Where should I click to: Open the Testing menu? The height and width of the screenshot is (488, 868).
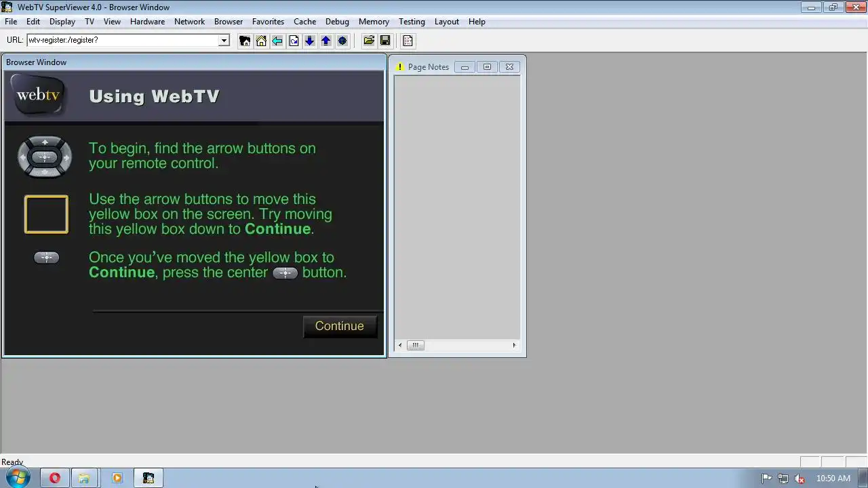tap(412, 22)
